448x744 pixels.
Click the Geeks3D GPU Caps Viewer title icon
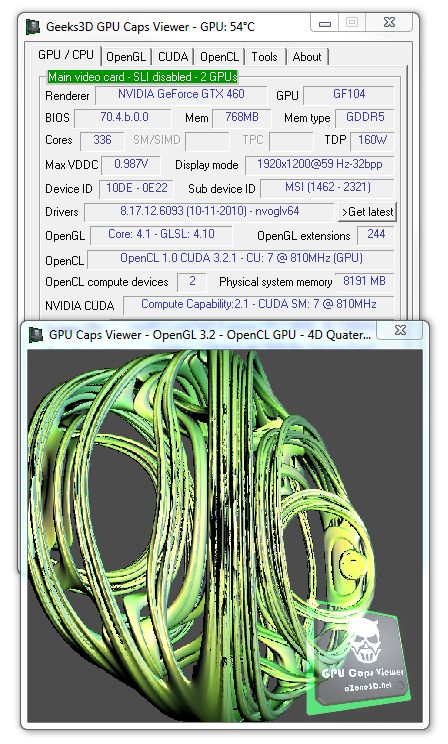click(x=32, y=27)
